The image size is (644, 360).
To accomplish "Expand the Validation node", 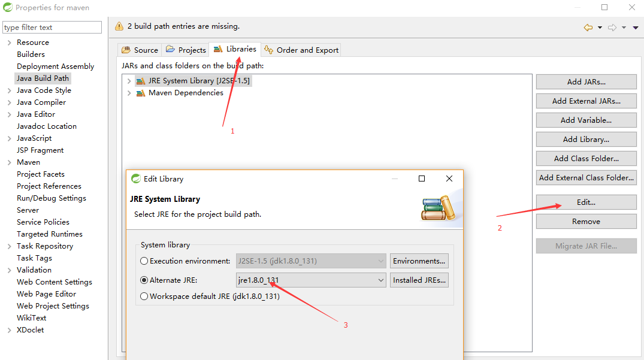I will pyautogui.click(x=9, y=271).
